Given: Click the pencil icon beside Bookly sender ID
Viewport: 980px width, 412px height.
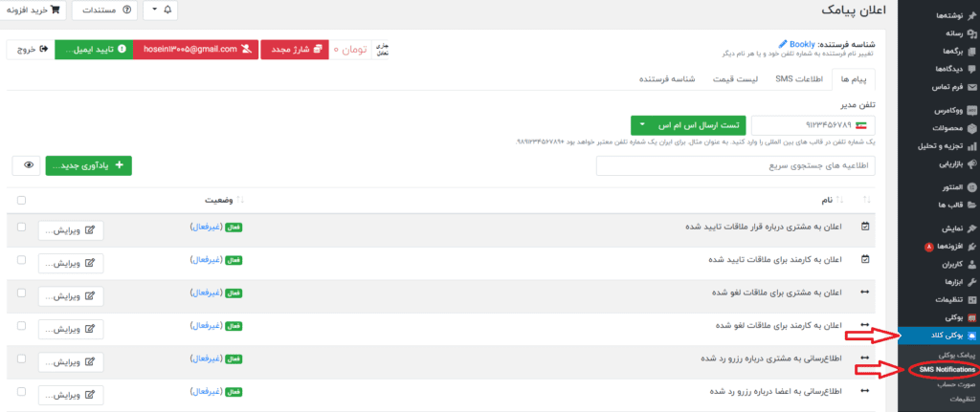Looking at the screenshot, I should click(783, 44).
